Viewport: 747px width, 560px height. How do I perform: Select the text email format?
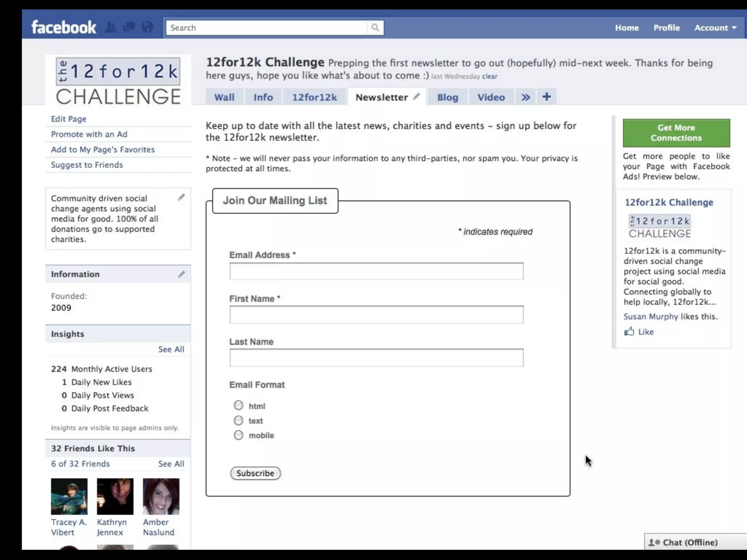pyautogui.click(x=239, y=420)
